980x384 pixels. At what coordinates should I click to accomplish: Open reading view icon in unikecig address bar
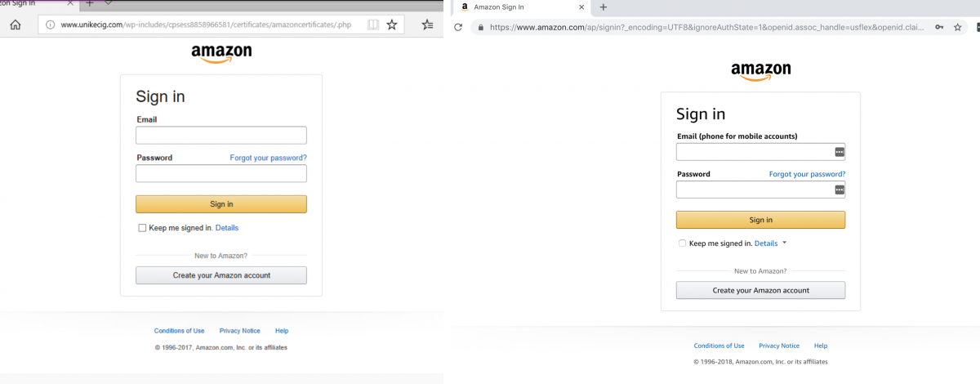click(x=373, y=25)
